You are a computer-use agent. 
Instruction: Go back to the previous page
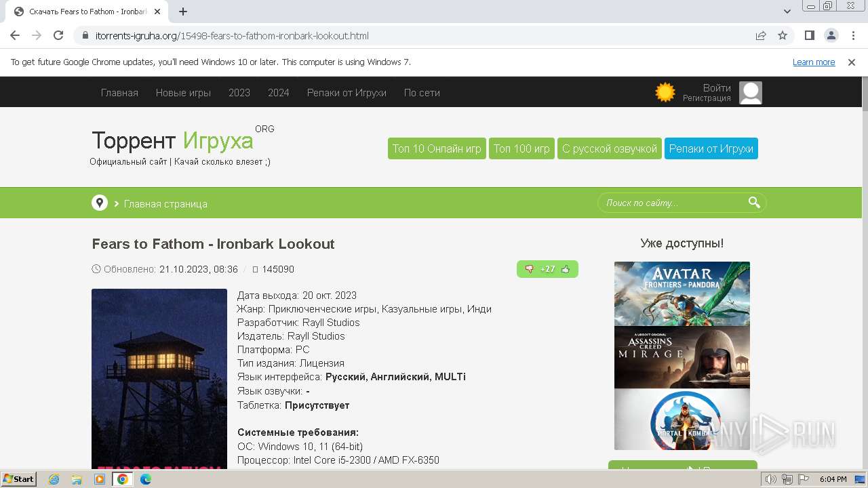tap(15, 35)
